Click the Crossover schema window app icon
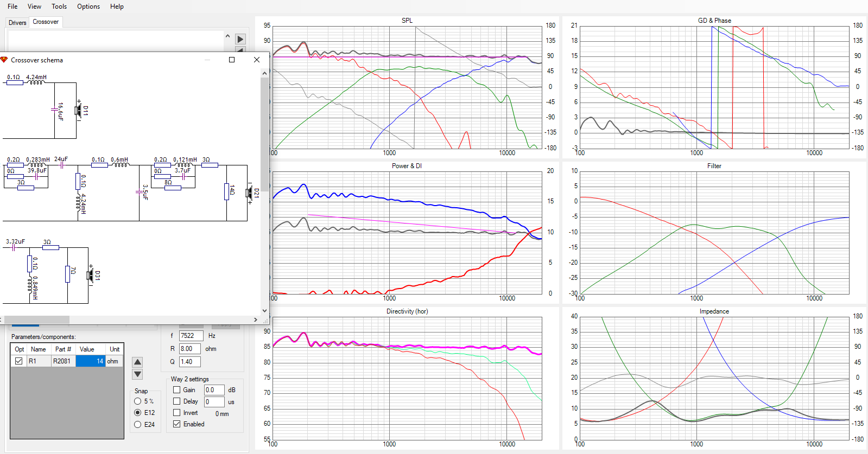This screenshot has width=868, height=454. tap(4, 60)
